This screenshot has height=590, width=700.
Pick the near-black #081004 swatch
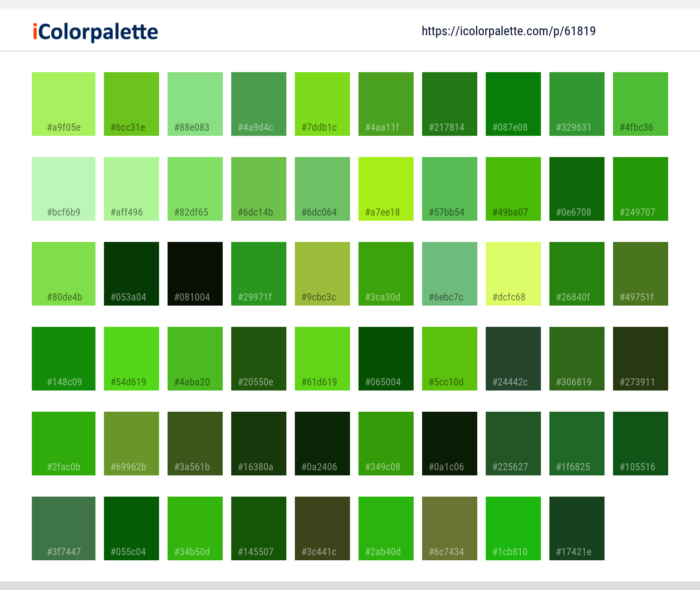(x=195, y=274)
